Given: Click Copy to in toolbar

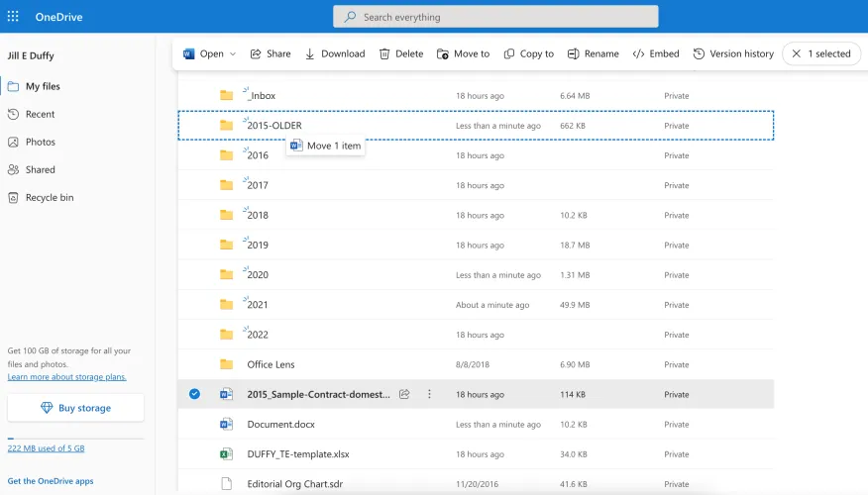Looking at the screenshot, I should 528,53.
